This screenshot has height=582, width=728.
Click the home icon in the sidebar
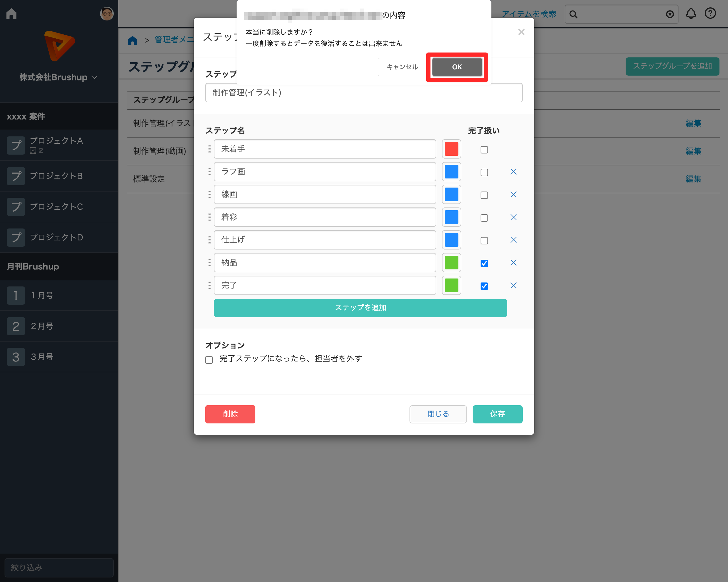(11, 13)
